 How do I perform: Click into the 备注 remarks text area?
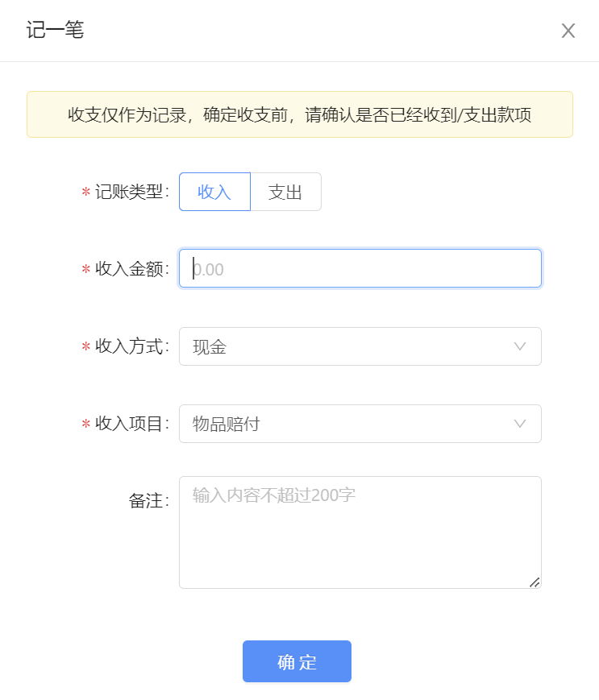[360, 532]
